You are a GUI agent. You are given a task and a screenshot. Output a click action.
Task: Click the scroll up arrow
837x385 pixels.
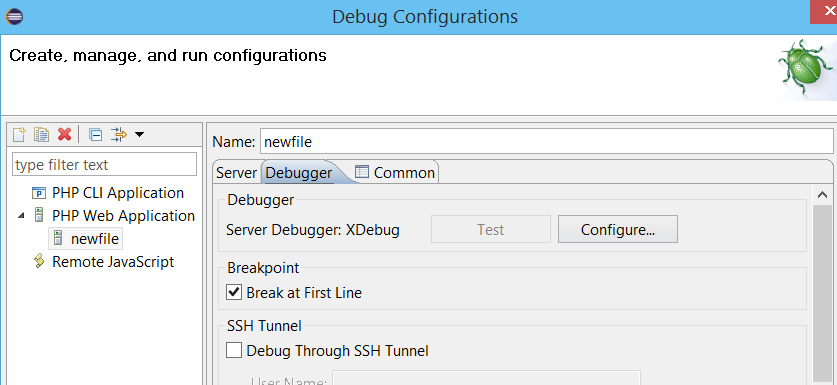(822, 195)
